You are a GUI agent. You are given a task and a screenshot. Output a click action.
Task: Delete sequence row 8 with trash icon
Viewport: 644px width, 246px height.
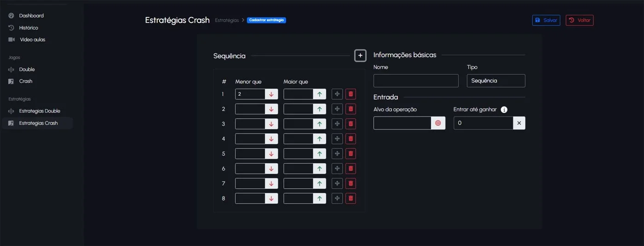pos(351,198)
